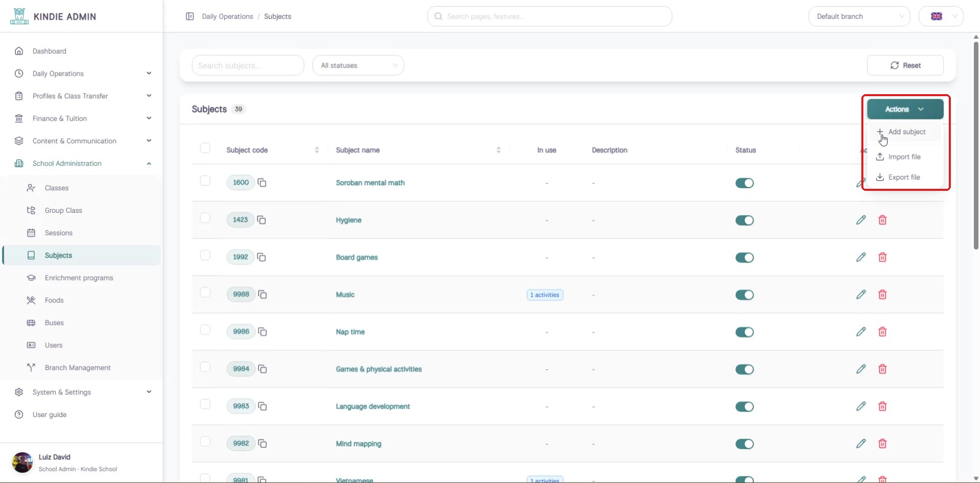Toggle status of Soroban mental math

click(744, 183)
